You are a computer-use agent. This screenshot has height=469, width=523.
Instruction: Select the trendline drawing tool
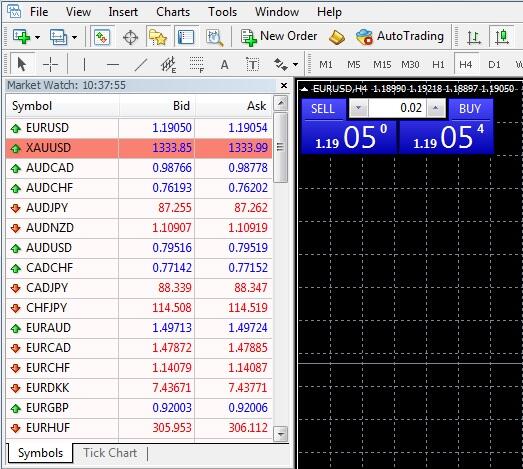pos(140,64)
